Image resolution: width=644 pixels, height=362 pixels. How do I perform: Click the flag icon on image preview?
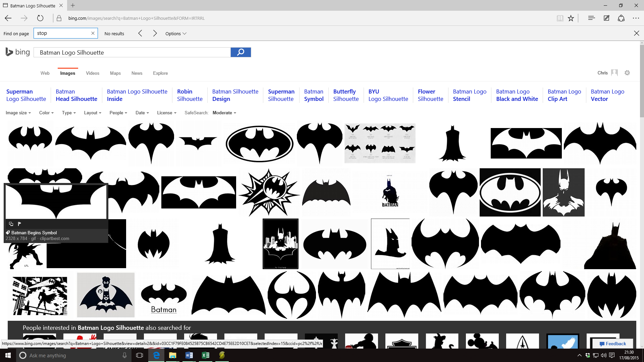click(19, 224)
